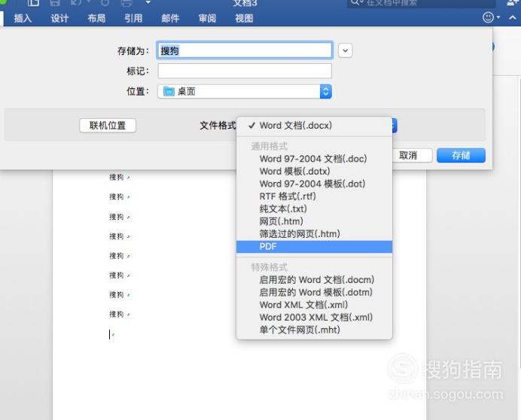This screenshot has width=521, height=420.
Task: Select 纯文本(.txt) format
Action: (314, 209)
